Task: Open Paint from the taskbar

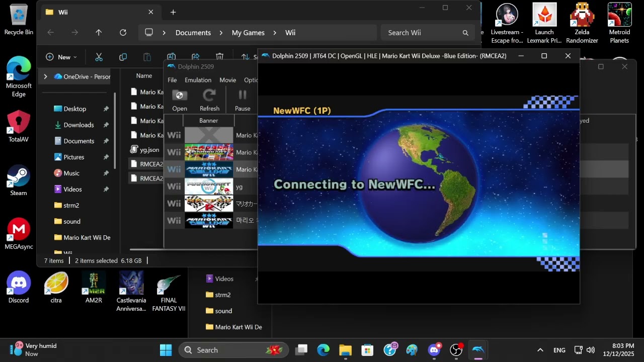Action: click(x=412, y=350)
